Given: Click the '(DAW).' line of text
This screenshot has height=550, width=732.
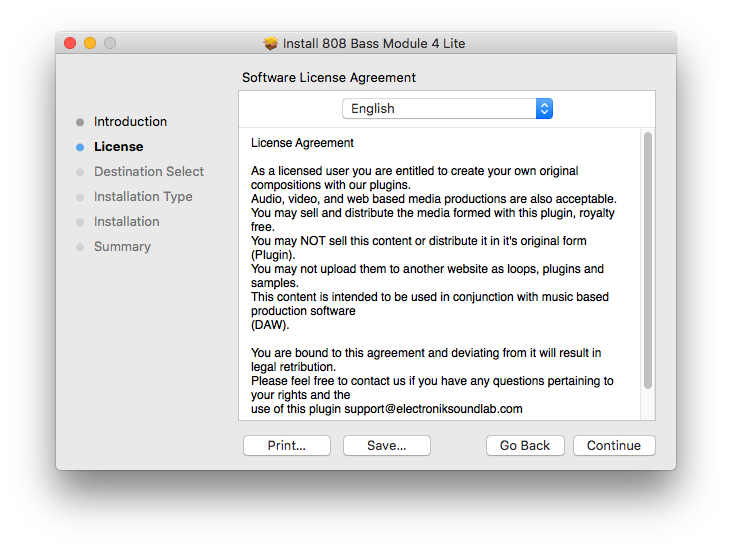Looking at the screenshot, I should [270, 325].
